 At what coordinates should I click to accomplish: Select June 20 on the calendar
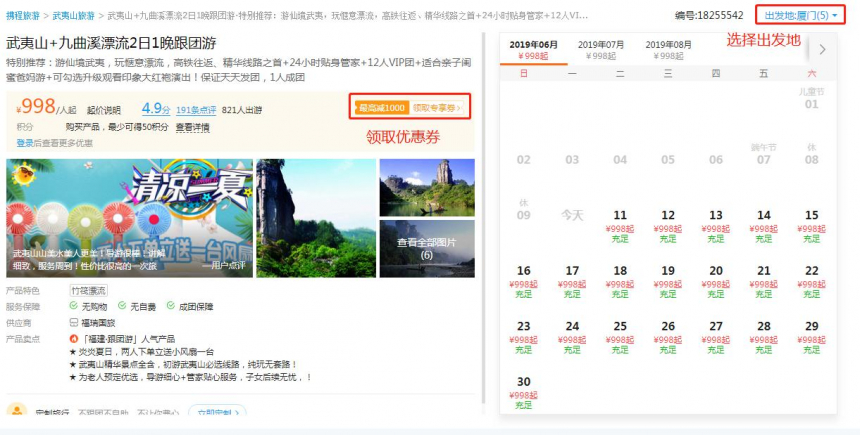pyautogui.click(x=716, y=281)
